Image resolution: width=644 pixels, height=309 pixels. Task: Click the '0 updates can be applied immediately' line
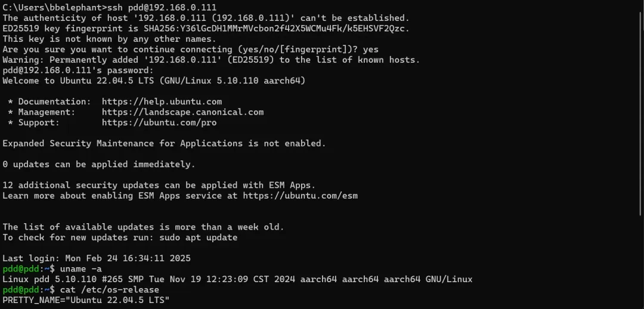coord(98,164)
